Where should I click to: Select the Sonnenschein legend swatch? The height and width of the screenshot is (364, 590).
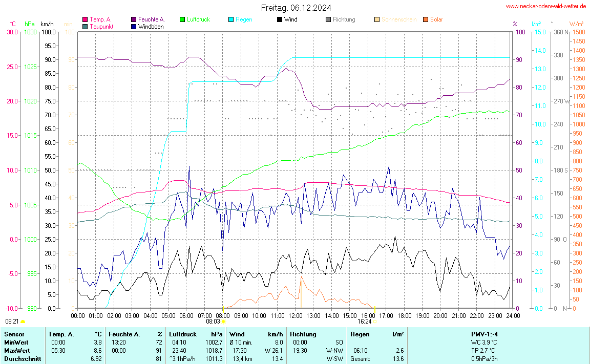tap(377, 20)
